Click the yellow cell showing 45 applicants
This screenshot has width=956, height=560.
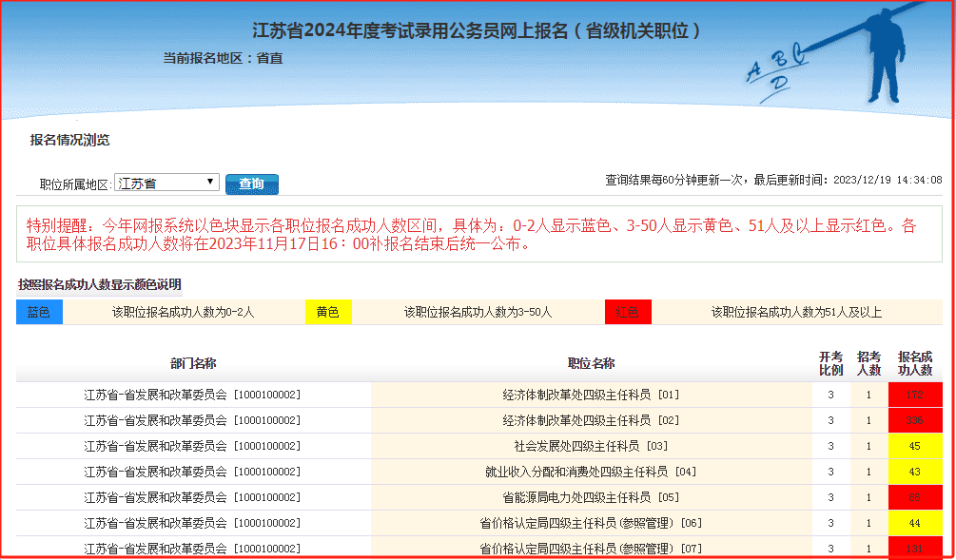915,445
